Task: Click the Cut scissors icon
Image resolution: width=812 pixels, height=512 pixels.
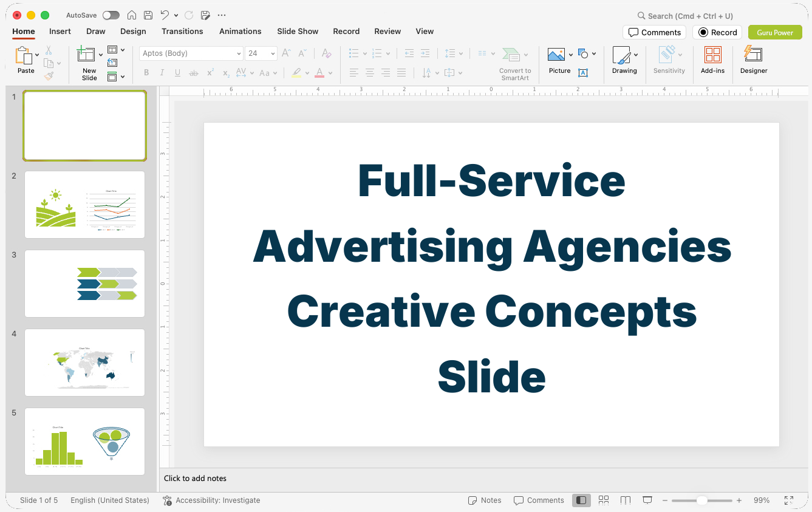Action: point(49,50)
